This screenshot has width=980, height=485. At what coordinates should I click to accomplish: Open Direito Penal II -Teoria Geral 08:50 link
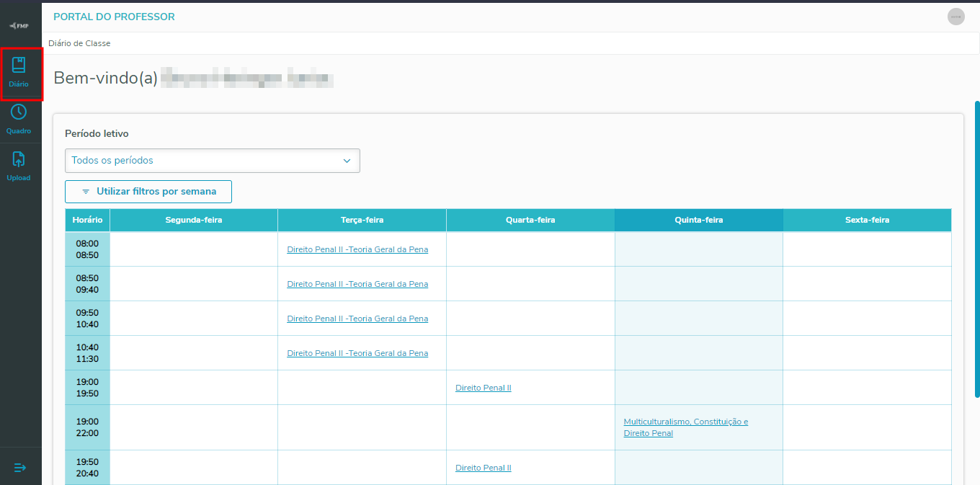tap(357, 284)
